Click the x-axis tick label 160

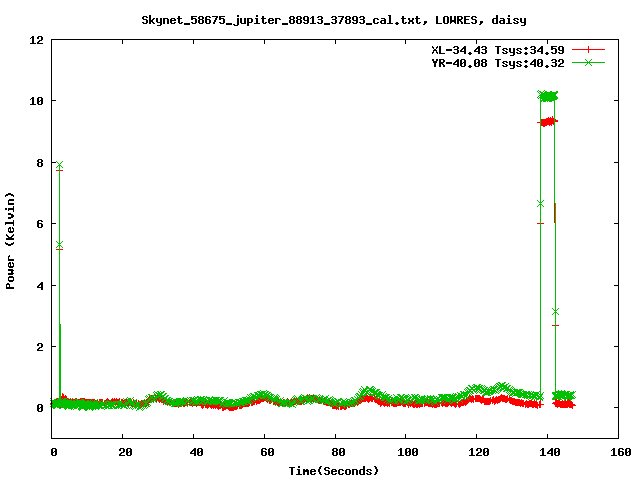click(x=621, y=452)
